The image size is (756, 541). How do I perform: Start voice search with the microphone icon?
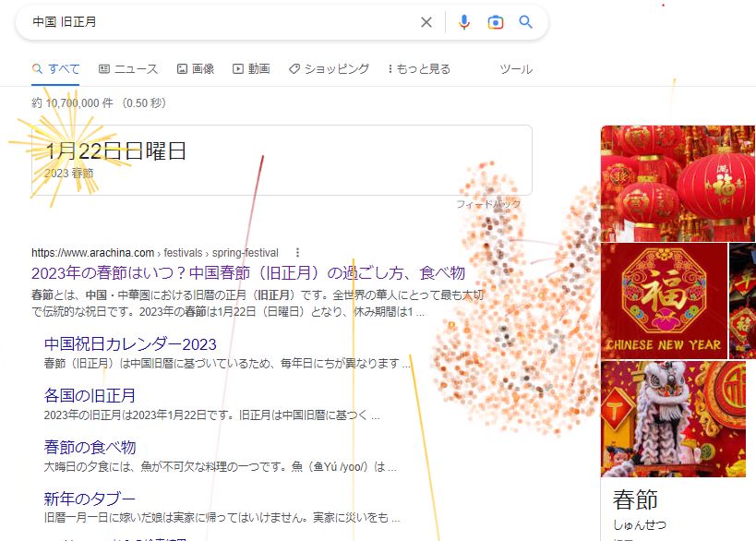pyautogui.click(x=463, y=22)
